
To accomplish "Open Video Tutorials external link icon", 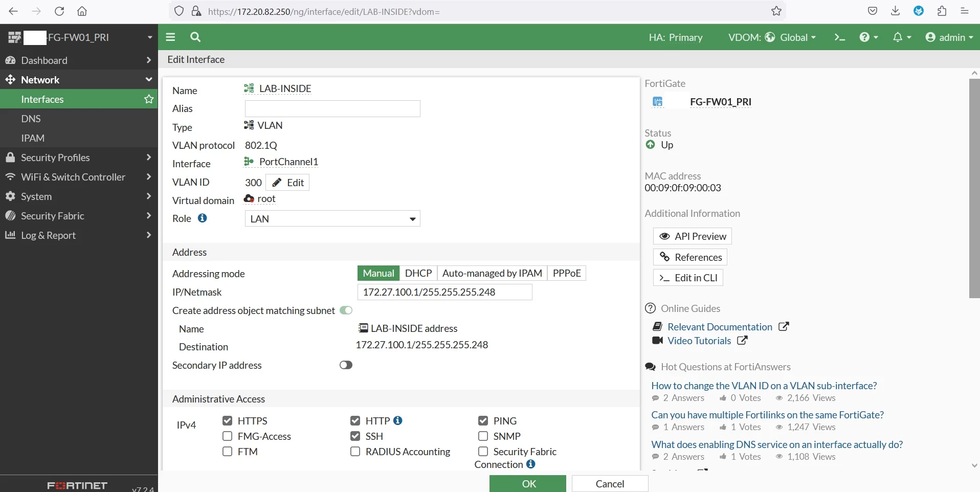I will pos(743,340).
